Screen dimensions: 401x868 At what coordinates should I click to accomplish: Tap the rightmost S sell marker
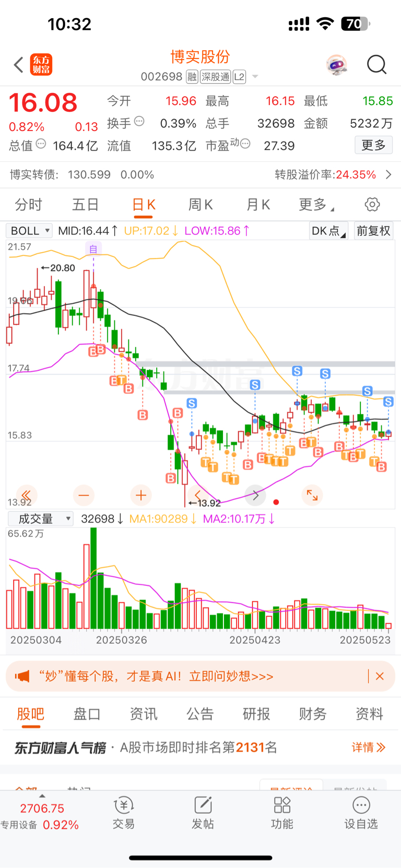tap(388, 402)
